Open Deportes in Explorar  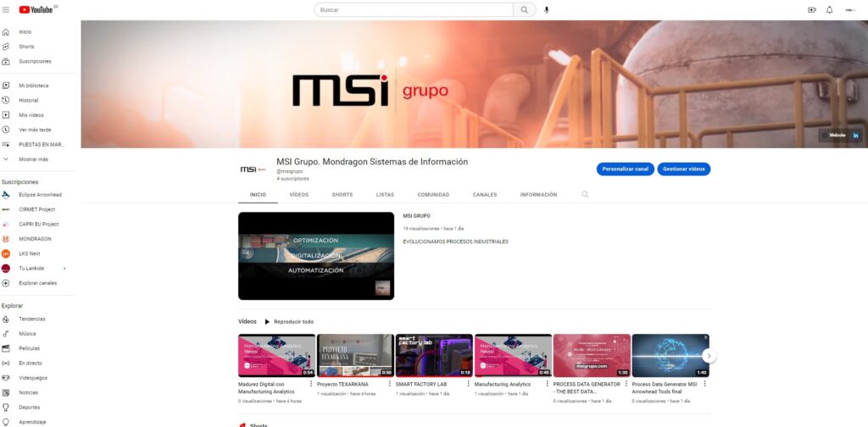pos(29,407)
